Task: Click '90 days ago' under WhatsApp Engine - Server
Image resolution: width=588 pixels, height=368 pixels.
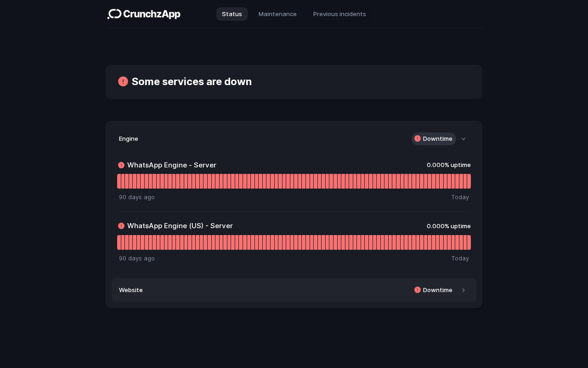Action: [137, 197]
